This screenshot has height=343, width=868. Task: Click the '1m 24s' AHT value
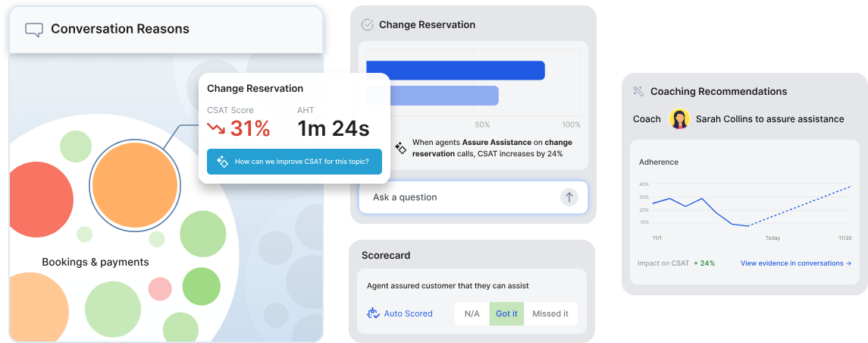[334, 128]
